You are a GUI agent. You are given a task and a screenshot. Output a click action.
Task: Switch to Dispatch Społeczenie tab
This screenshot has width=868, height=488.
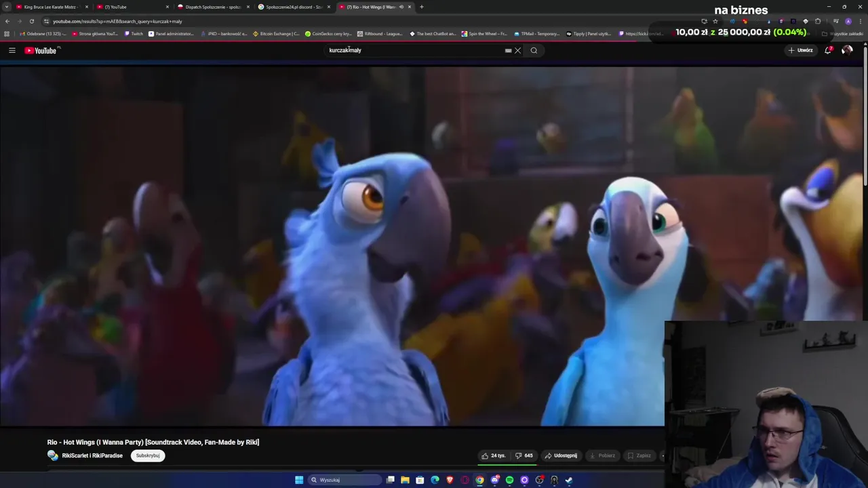click(212, 7)
